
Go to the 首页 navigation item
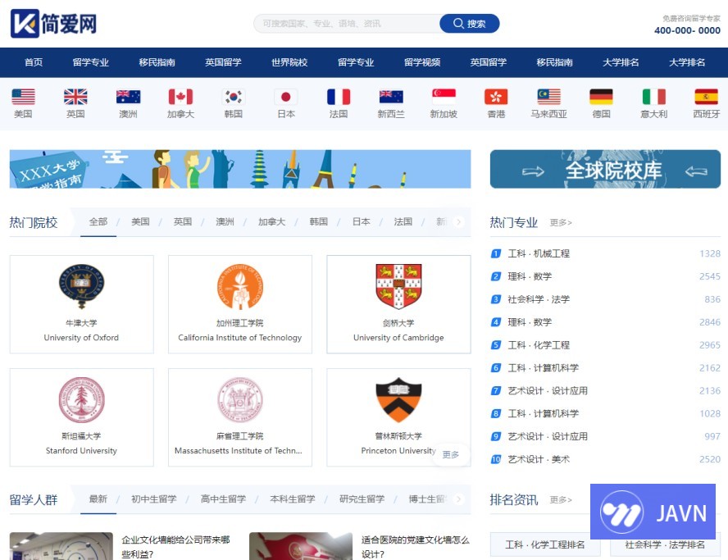coord(34,62)
